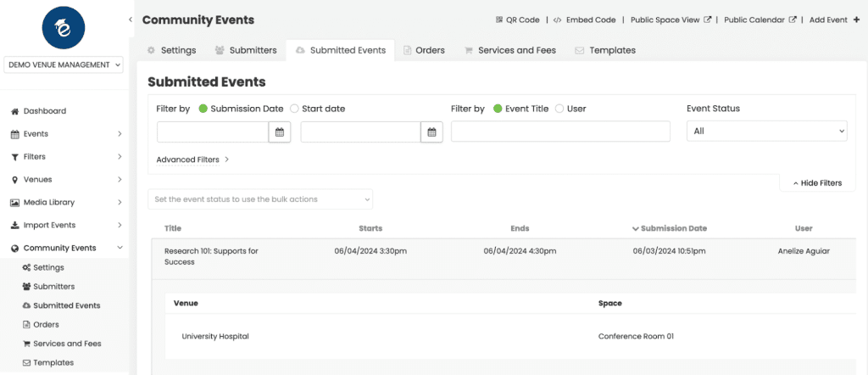Collapse the Community Events sidebar menu

(x=120, y=248)
